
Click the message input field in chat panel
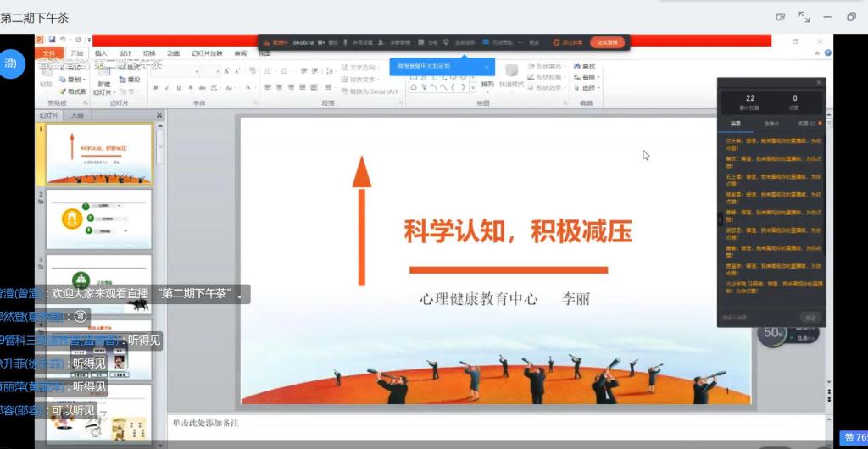coord(759,318)
